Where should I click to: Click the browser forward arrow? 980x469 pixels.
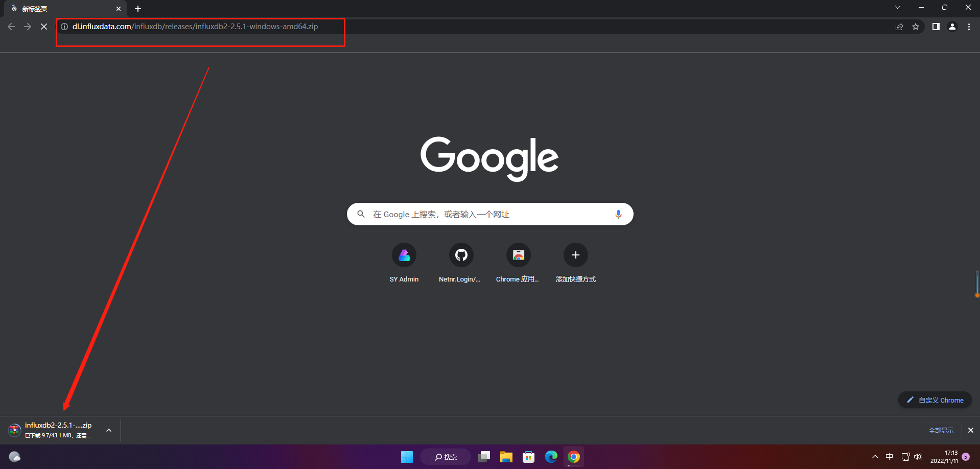pos(28,27)
